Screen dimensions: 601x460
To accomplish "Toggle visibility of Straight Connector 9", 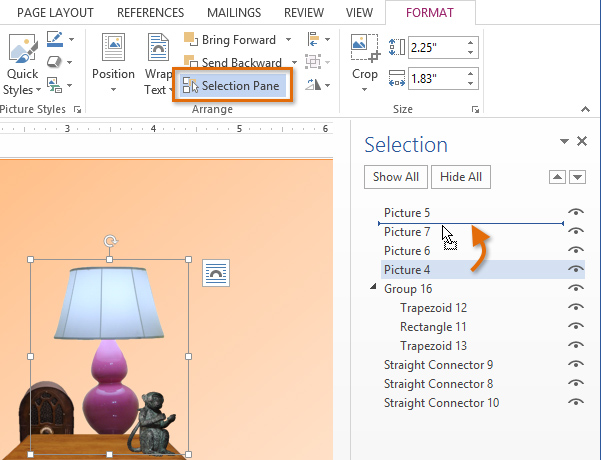I will (576, 364).
